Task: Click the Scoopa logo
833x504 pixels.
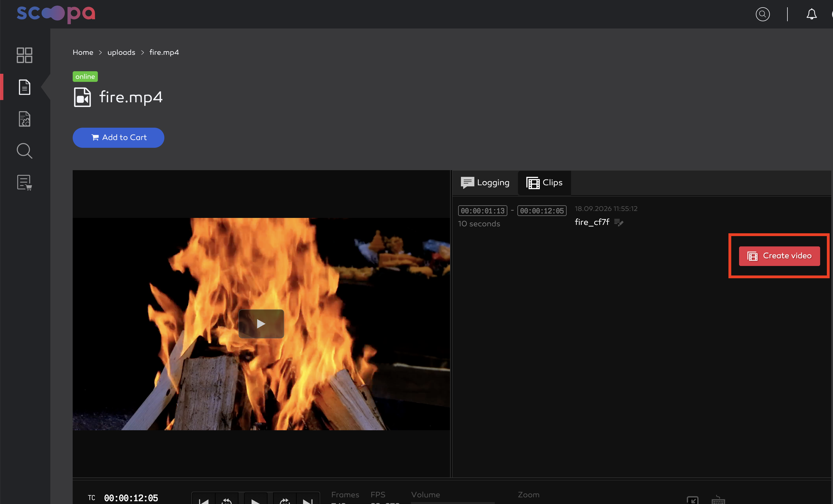Action: [x=56, y=14]
